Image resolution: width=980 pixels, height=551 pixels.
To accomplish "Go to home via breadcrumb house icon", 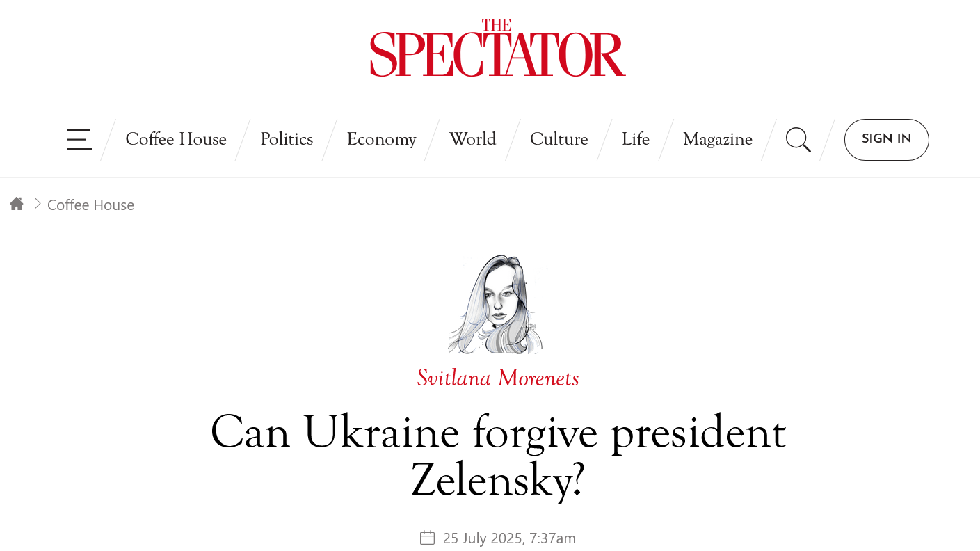I will (x=17, y=204).
